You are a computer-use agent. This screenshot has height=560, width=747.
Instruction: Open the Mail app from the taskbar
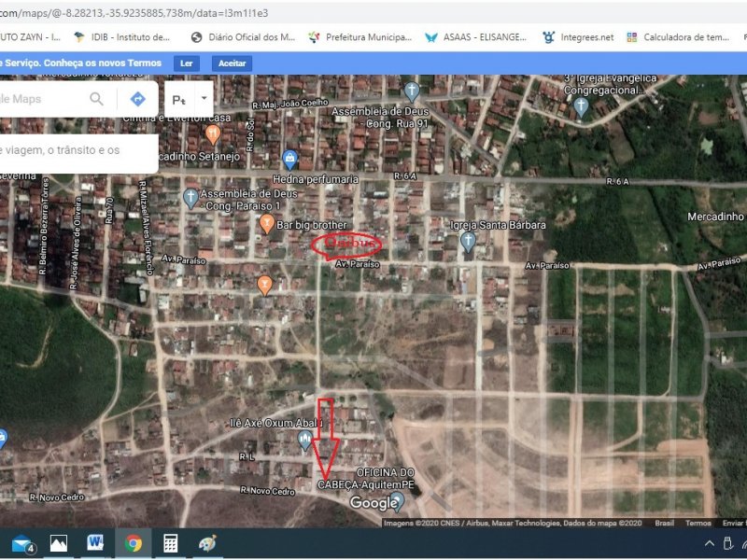pos(21,543)
